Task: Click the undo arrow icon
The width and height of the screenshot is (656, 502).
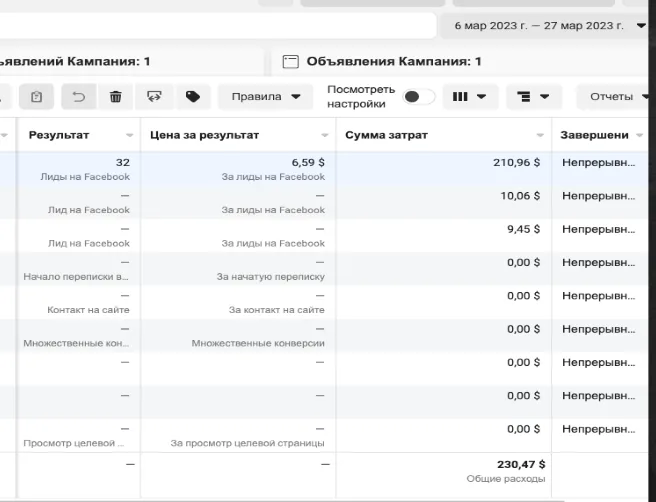Action: pos(79,97)
